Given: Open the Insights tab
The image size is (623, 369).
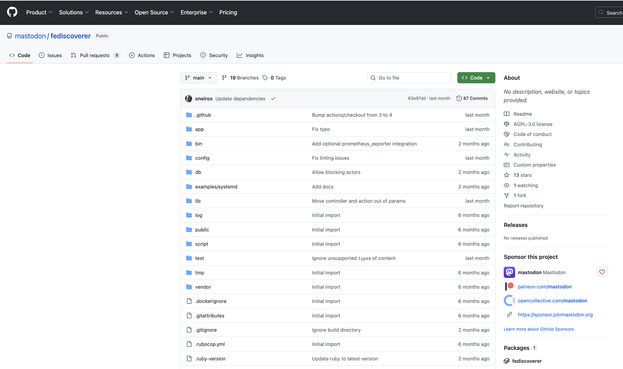Looking at the screenshot, I should [250, 55].
